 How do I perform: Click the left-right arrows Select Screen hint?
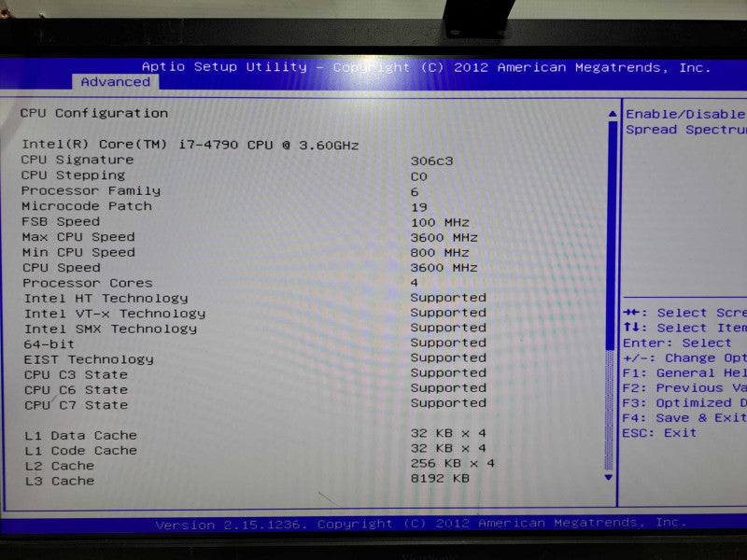[684, 313]
